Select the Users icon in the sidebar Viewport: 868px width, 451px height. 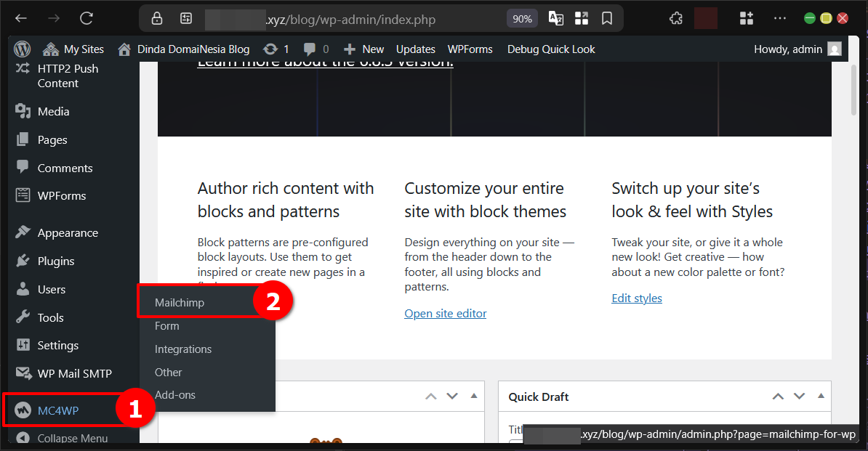23,289
